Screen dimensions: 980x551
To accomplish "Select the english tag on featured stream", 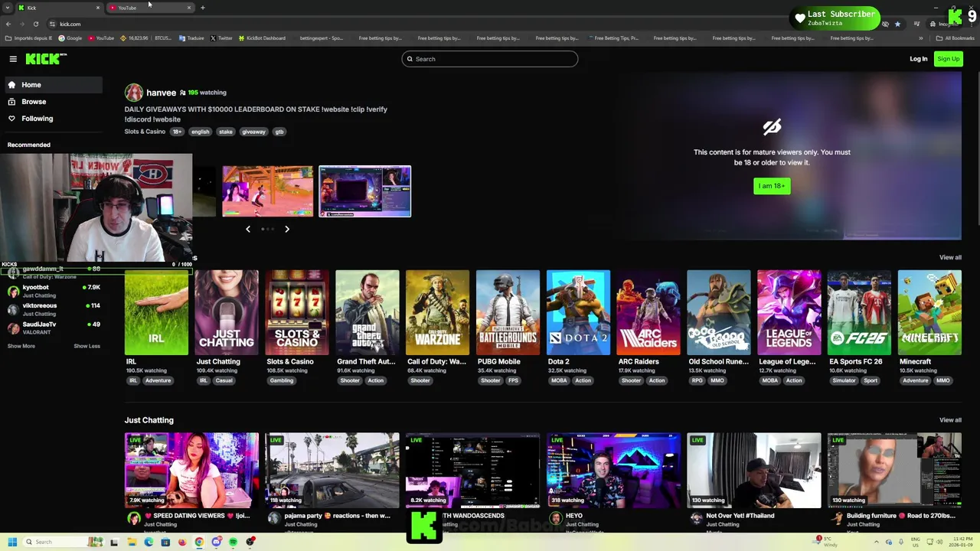I will tap(200, 132).
